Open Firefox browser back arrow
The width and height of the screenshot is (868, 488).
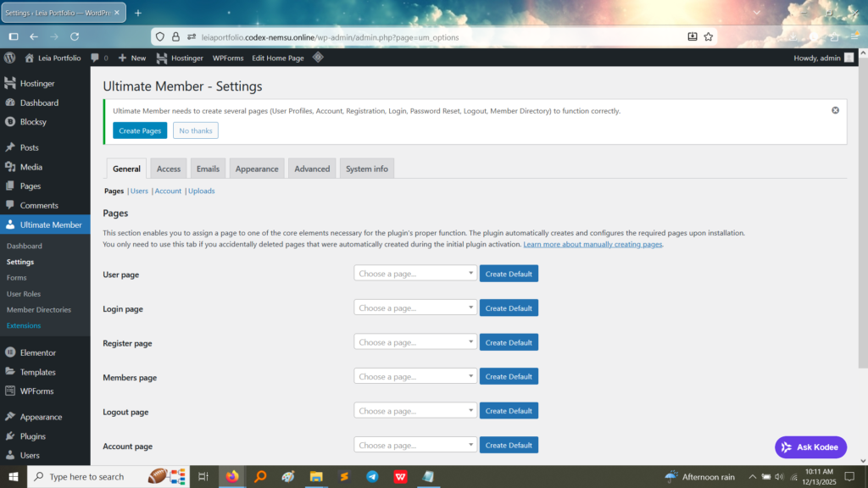34,36
